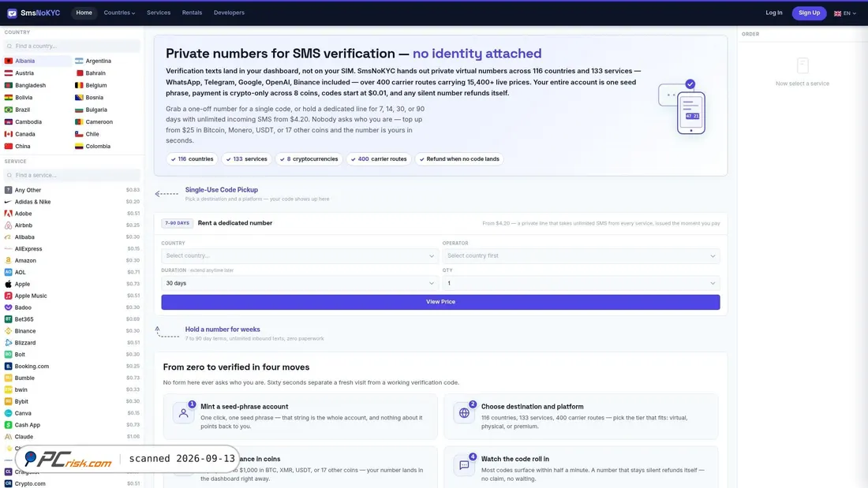Click the Bet365 service icon
This screenshot has width=868, height=488.
[x=9, y=319]
